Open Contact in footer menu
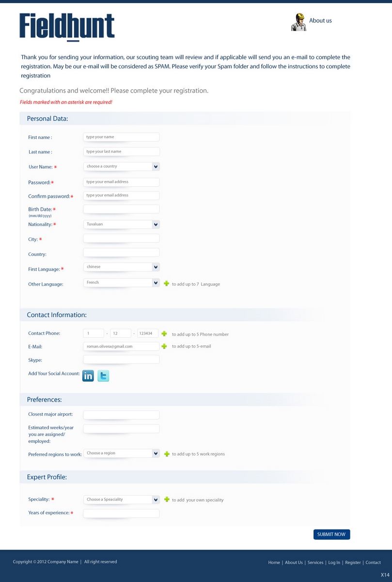 click(373, 563)
